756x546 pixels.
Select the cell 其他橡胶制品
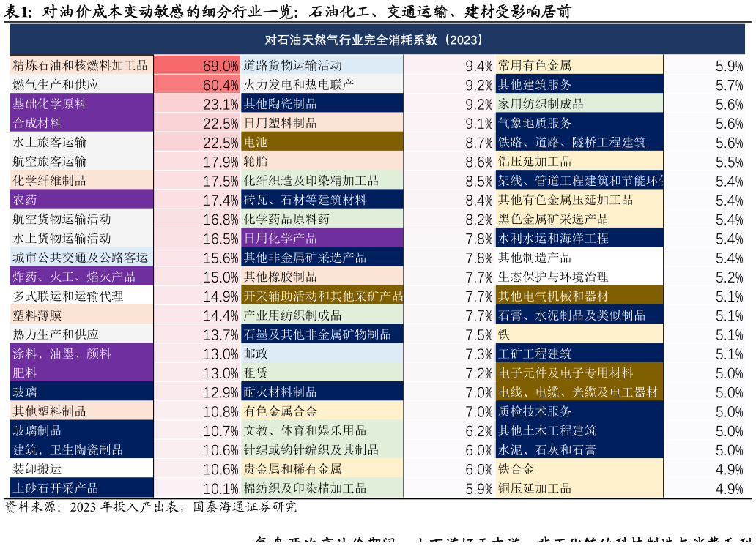[x=322, y=277]
